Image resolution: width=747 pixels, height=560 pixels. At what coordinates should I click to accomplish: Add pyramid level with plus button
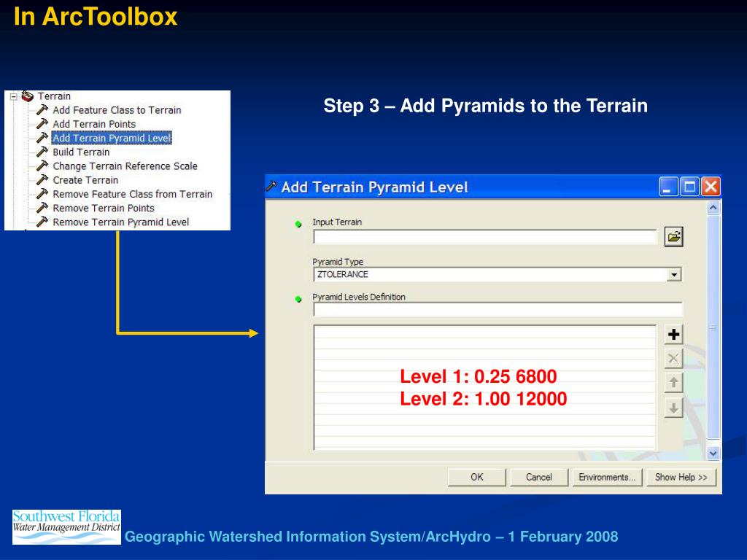point(673,334)
